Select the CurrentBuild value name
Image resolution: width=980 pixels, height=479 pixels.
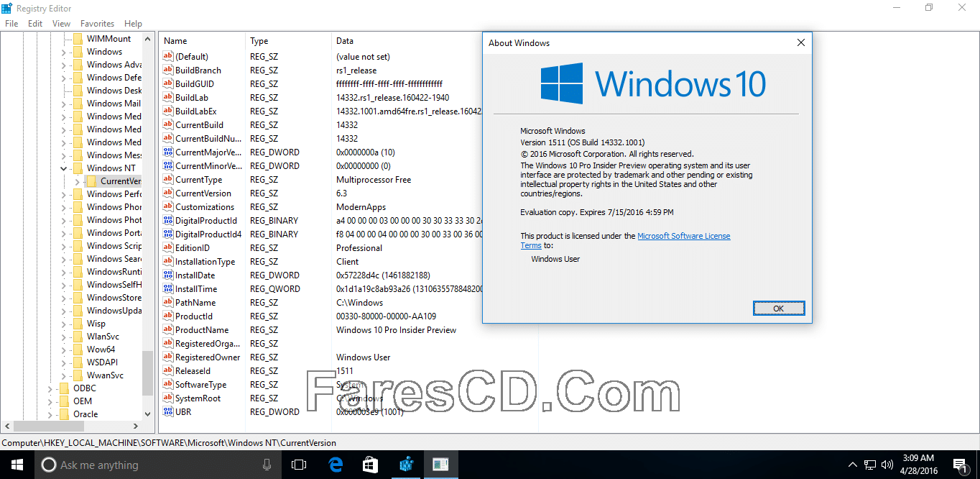pos(199,125)
